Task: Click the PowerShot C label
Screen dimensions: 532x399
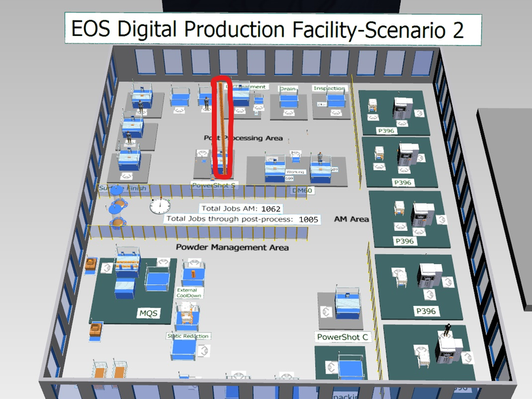Action: pyautogui.click(x=342, y=337)
